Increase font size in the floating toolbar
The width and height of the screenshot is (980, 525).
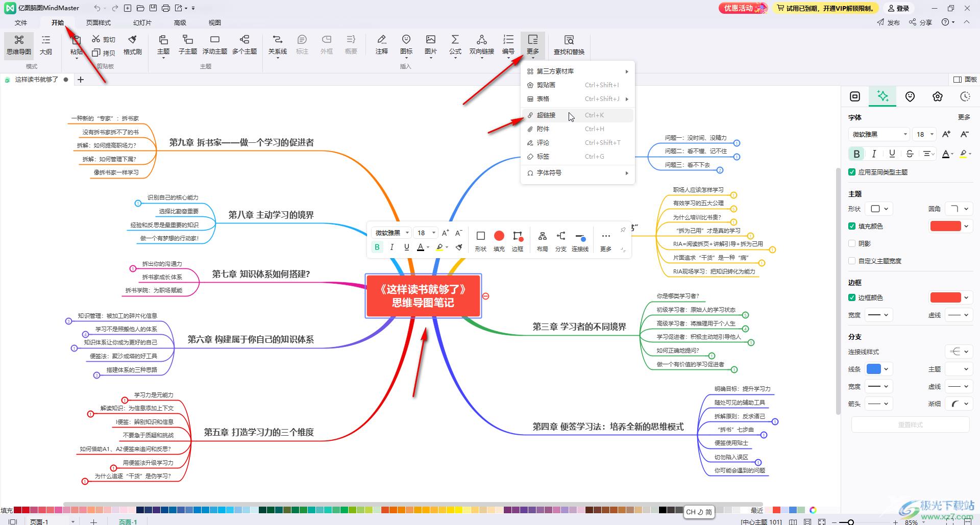pos(446,233)
